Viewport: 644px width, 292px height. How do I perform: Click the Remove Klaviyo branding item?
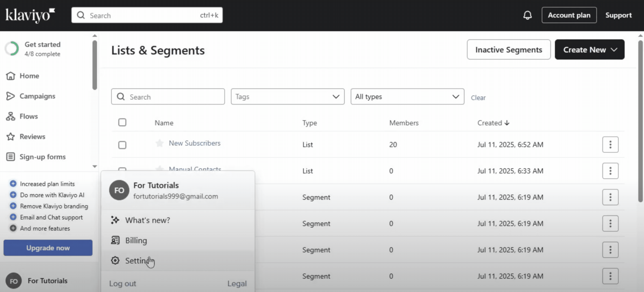coord(54,206)
